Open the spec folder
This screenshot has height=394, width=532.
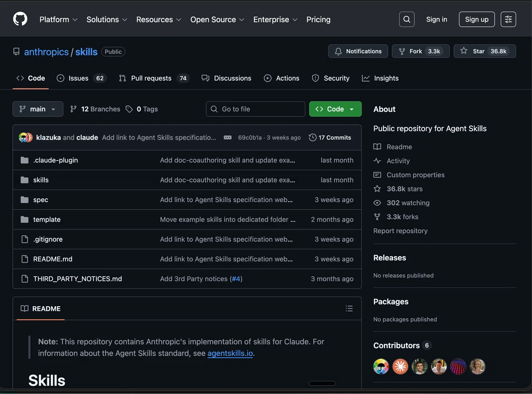41,199
